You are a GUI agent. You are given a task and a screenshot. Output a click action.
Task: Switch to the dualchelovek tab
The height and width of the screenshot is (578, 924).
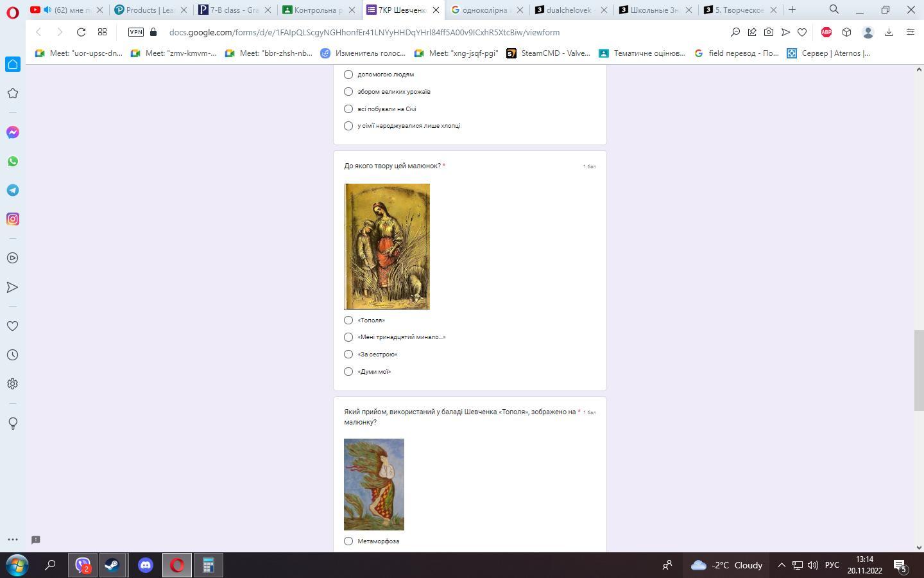point(570,10)
